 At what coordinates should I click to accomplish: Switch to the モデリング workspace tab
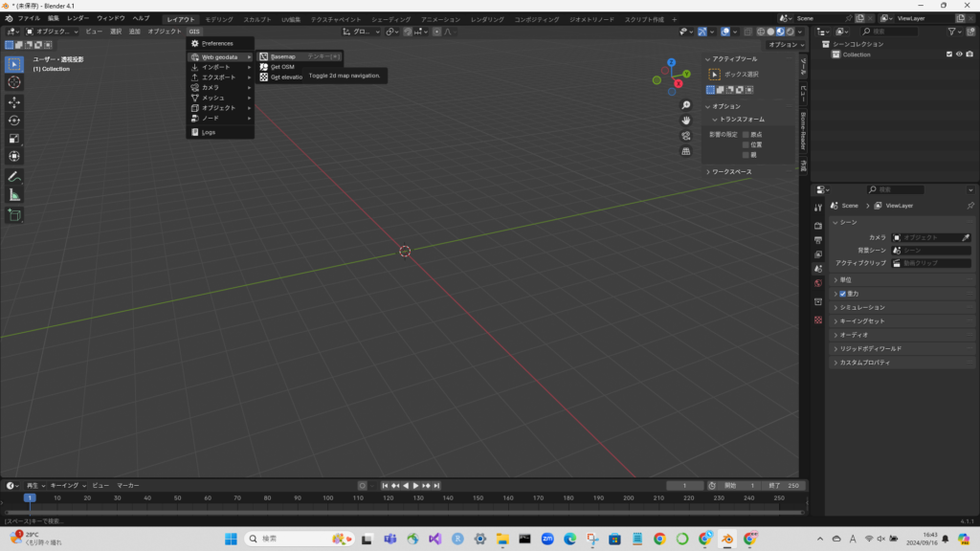click(x=219, y=19)
